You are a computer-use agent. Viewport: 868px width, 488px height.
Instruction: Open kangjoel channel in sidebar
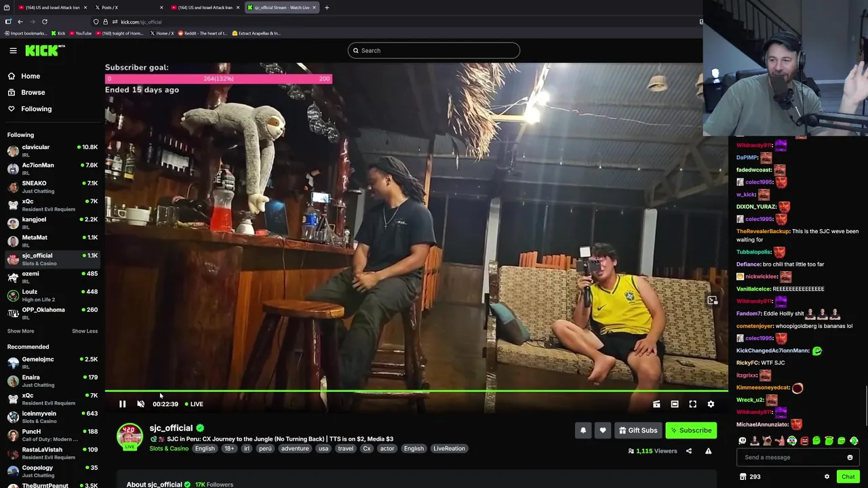52,223
